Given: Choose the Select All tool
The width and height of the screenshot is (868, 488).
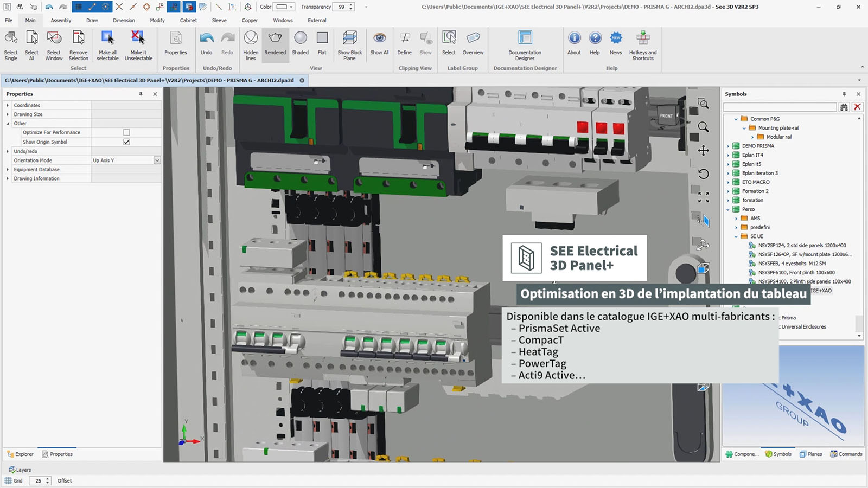Looking at the screenshot, I should [31, 45].
